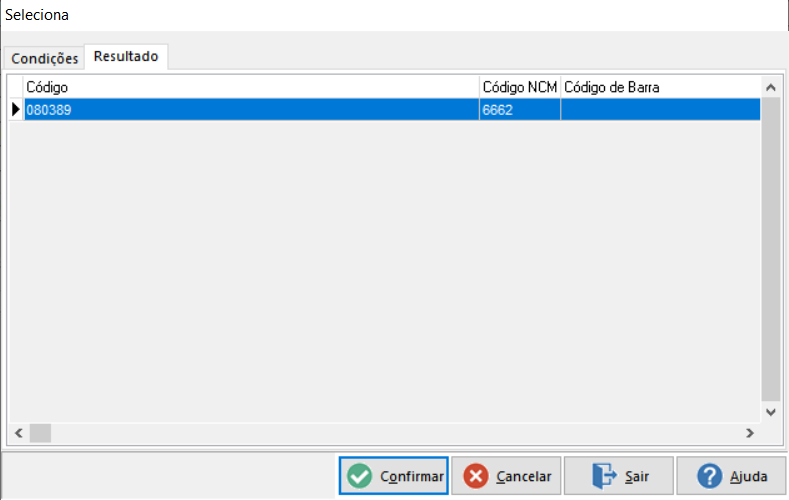Click the horizontal scrollbar right arrow
789x500 pixels.
(750, 433)
